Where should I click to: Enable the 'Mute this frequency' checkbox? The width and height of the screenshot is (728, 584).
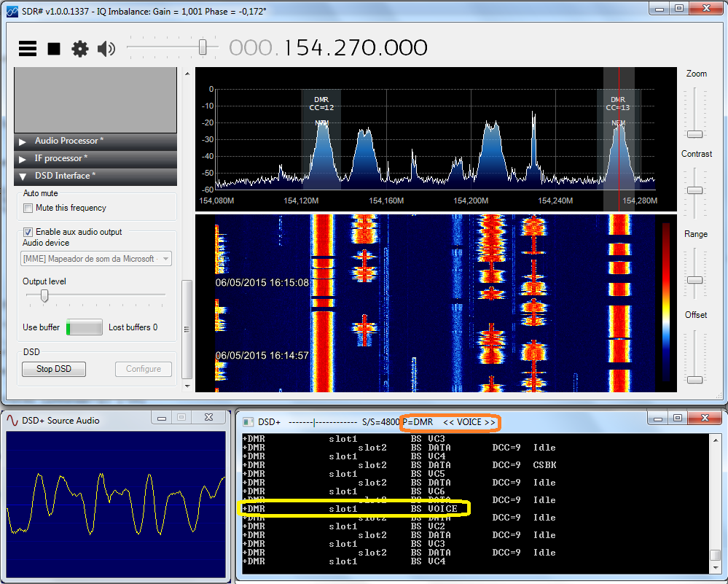[x=29, y=209]
